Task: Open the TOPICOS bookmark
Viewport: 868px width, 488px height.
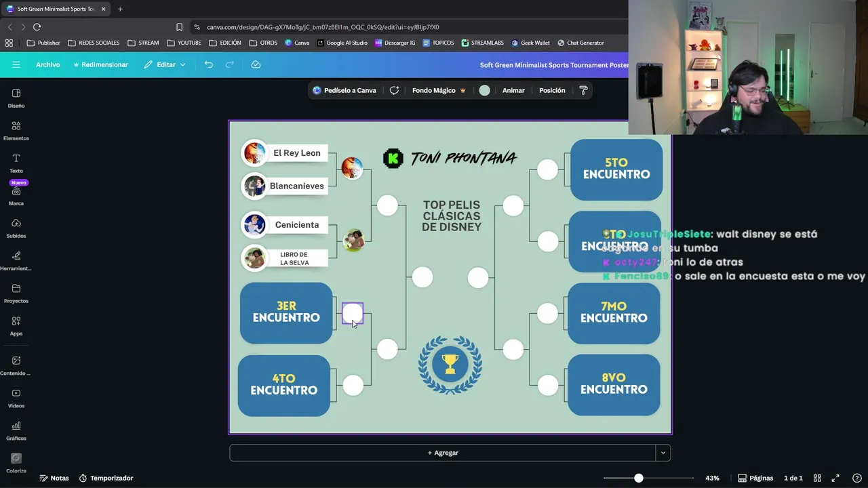Action: [438, 43]
